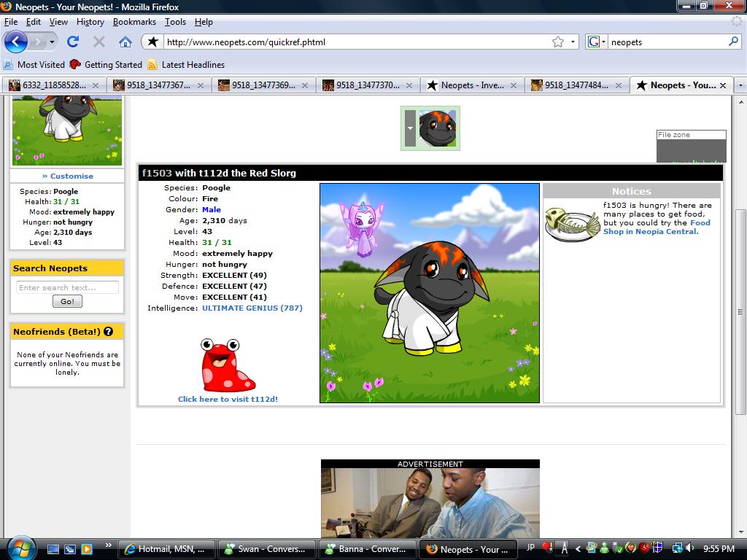Open the URL bar history dropdown arrow
Viewport: 747px width, 560px height.
[573, 42]
